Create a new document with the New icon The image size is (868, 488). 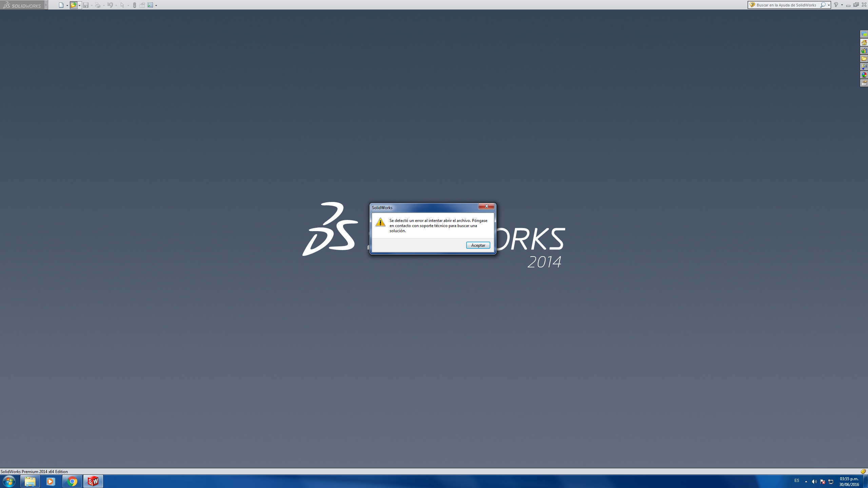point(61,5)
